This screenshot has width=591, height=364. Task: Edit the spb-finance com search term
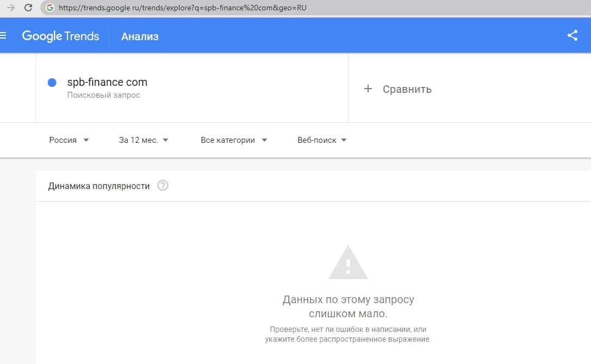tap(107, 83)
